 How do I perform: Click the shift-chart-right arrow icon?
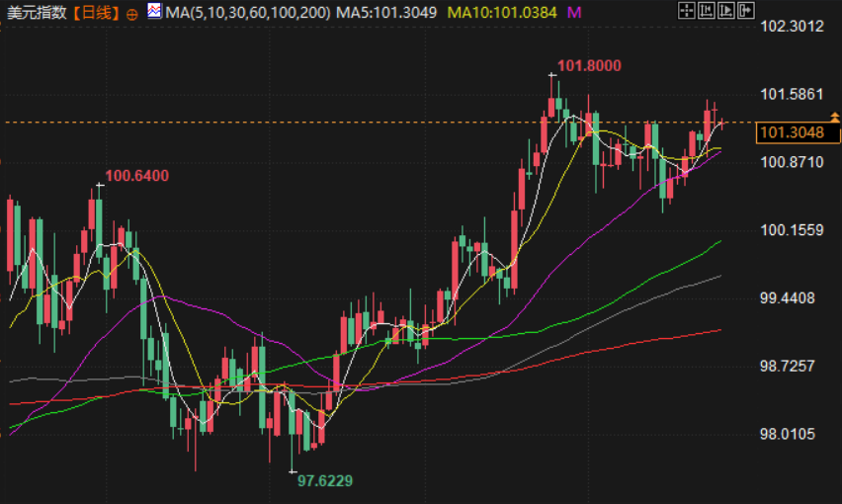click(x=746, y=10)
